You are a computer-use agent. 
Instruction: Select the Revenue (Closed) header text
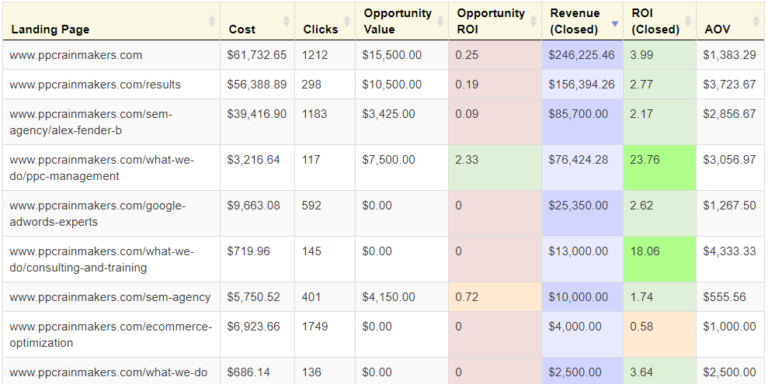pos(575,21)
